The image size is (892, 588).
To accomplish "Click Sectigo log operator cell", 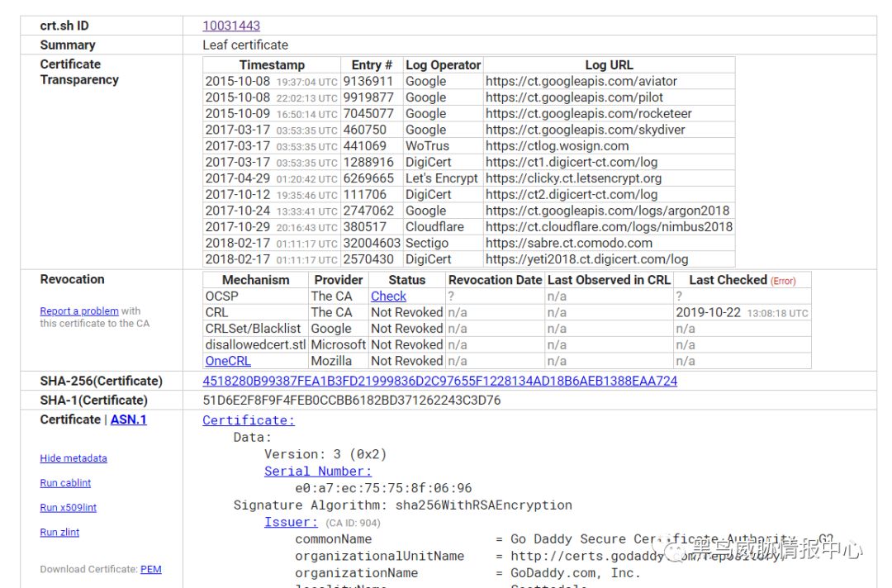I will pos(427,243).
